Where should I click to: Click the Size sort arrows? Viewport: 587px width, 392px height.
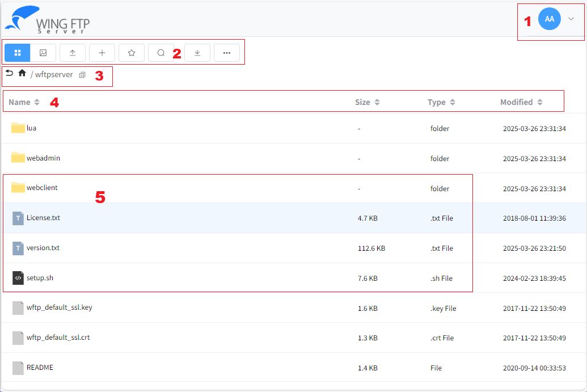377,102
